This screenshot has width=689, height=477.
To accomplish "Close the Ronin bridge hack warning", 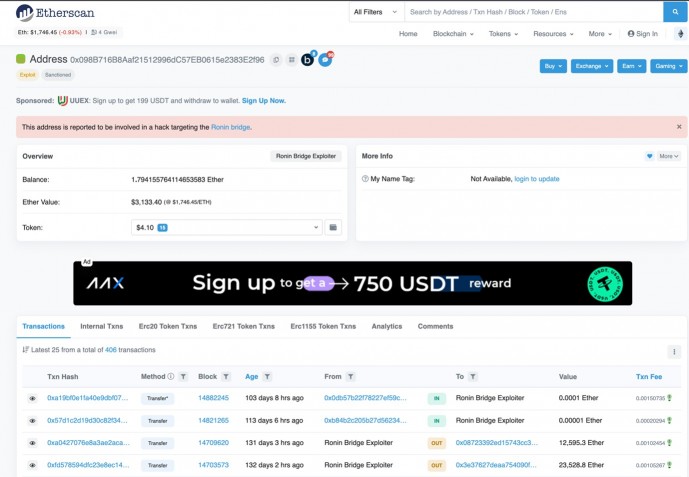I will click(x=679, y=126).
